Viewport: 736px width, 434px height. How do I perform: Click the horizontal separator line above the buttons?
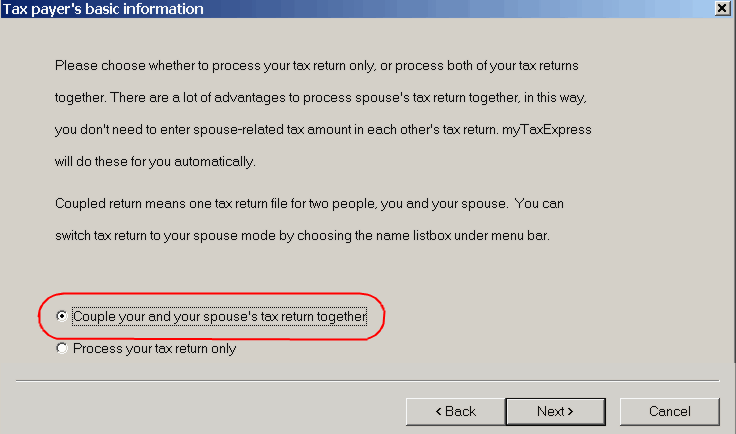(367, 381)
